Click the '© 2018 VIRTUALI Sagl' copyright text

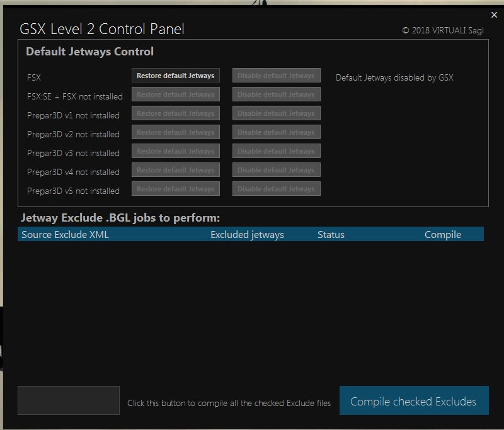pos(443,30)
